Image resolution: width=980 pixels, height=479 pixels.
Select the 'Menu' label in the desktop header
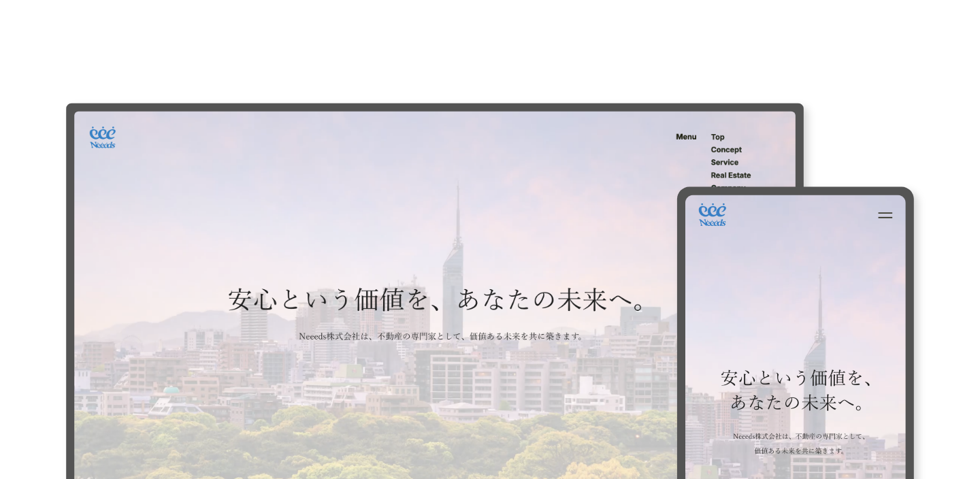[x=685, y=137]
